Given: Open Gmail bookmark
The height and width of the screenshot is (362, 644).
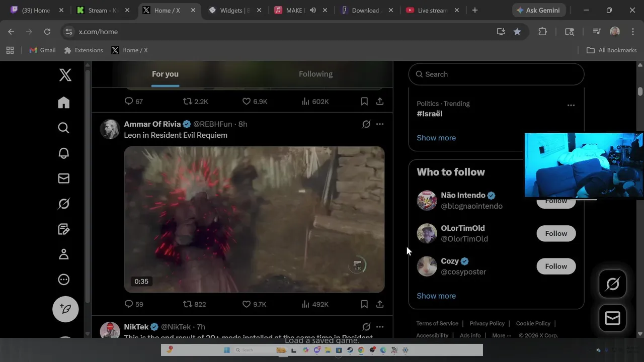Looking at the screenshot, I should [42, 50].
